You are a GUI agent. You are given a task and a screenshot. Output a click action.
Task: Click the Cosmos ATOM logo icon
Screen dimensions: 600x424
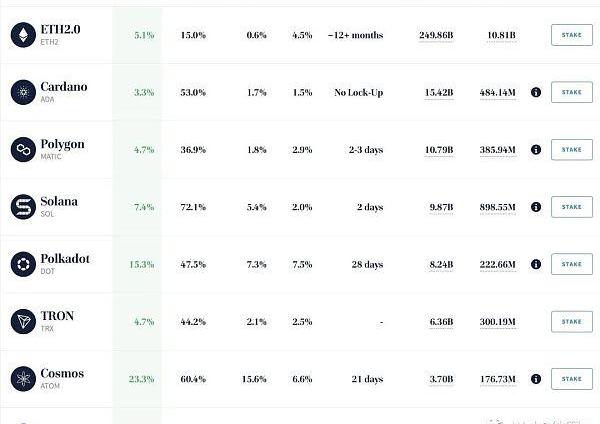[x=21, y=379]
